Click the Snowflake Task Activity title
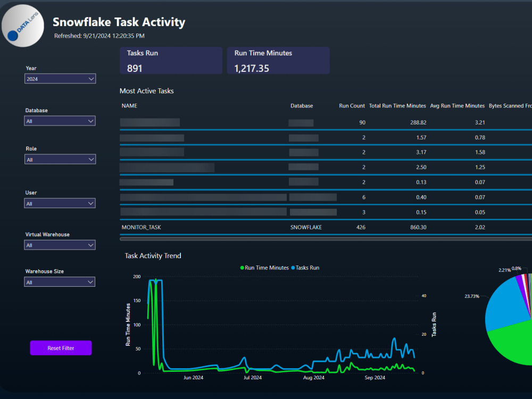 point(119,22)
